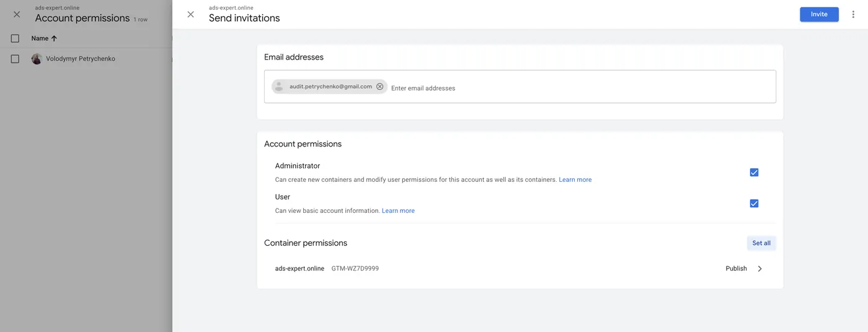Close the Account permissions panel

pyautogui.click(x=17, y=14)
